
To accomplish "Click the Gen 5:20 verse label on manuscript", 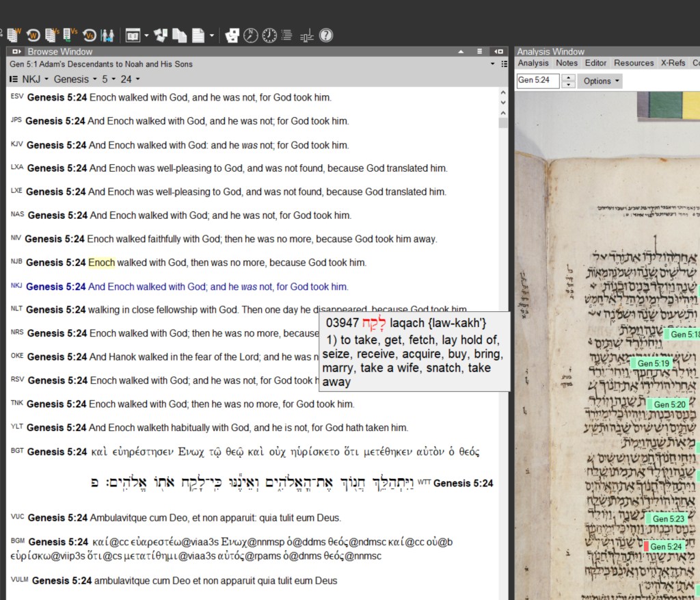I will click(x=669, y=405).
